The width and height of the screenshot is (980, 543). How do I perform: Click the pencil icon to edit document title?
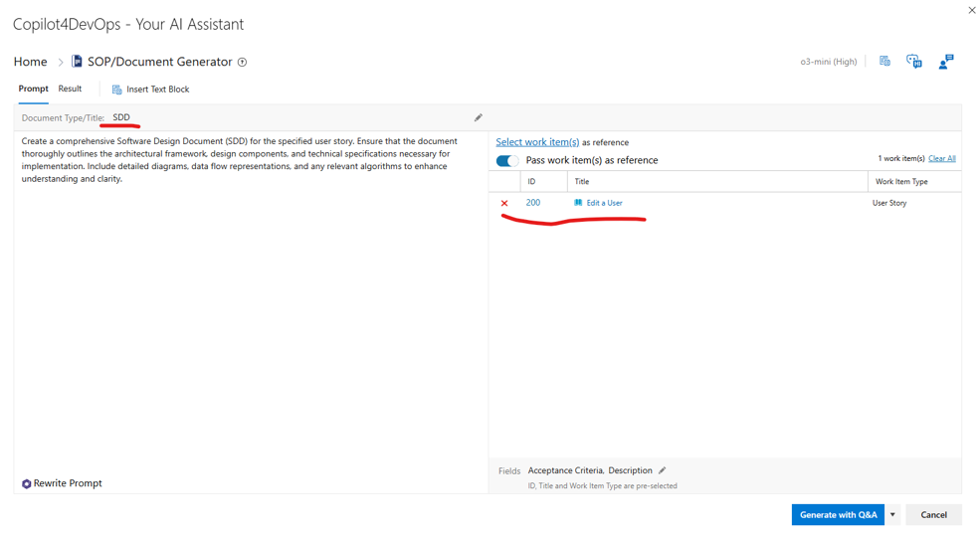pos(478,118)
